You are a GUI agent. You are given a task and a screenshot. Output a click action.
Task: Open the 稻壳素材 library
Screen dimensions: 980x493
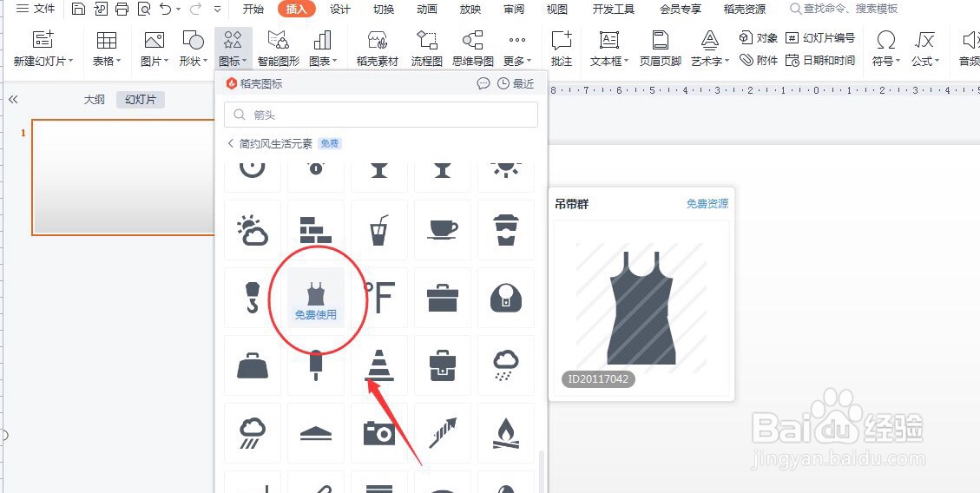tap(377, 48)
